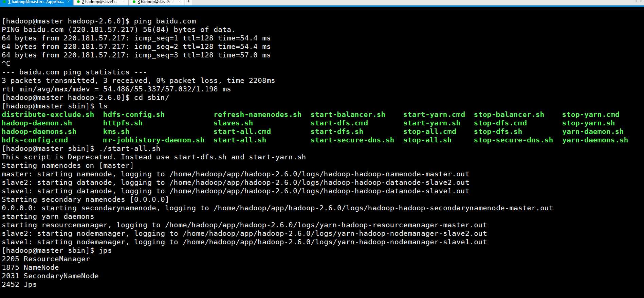
Task: Click stop-all.sh in the ls listing
Action: pyautogui.click(x=427, y=140)
